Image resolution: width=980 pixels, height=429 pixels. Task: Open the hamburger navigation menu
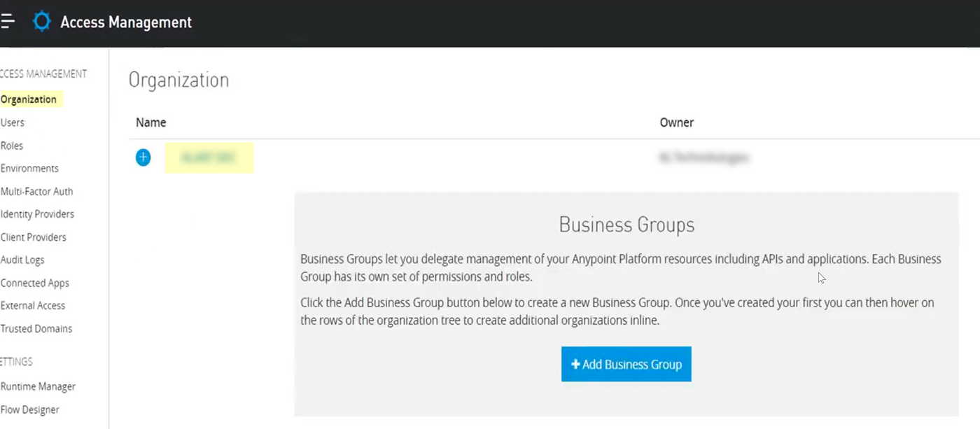7,22
